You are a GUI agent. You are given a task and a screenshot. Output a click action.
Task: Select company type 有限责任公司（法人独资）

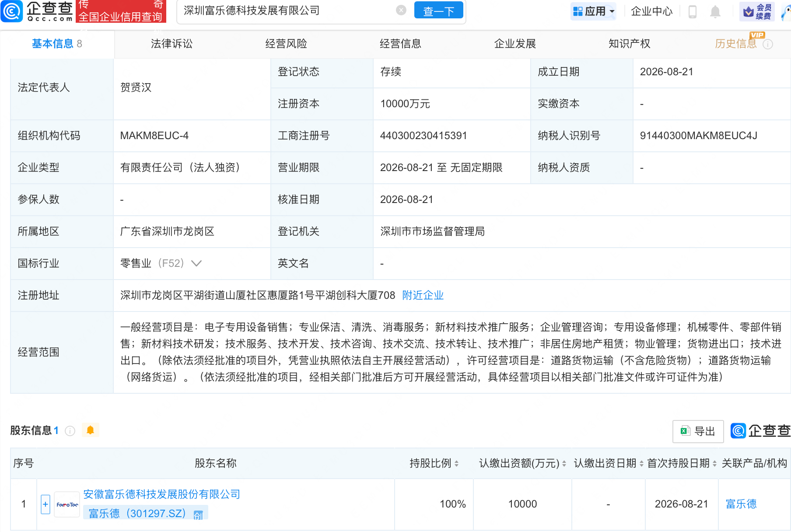(180, 168)
